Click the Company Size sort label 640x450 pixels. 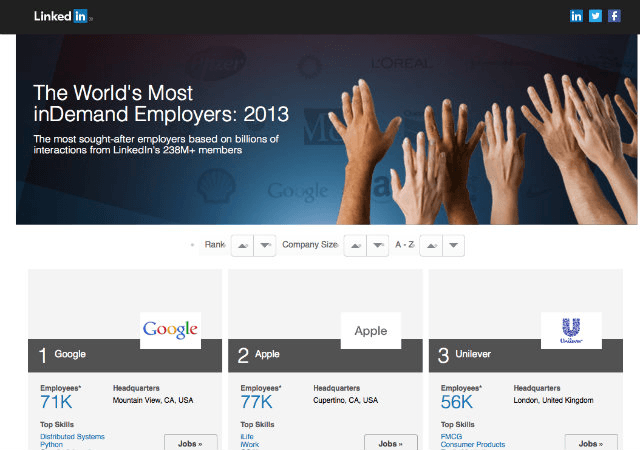pyautogui.click(x=310, y=245)
